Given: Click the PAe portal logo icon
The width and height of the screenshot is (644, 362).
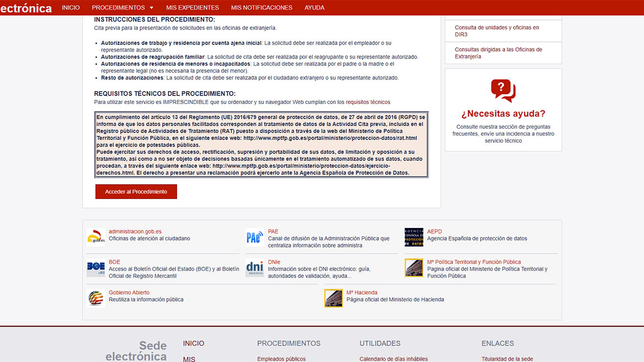Looking at the screenshot, I should (x=254, y=237).
